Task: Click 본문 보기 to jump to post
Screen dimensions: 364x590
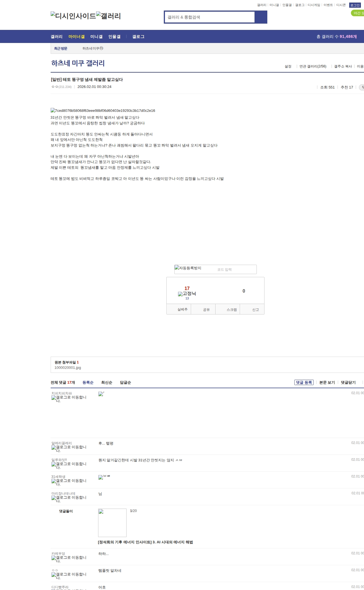Action: (327, 383)
